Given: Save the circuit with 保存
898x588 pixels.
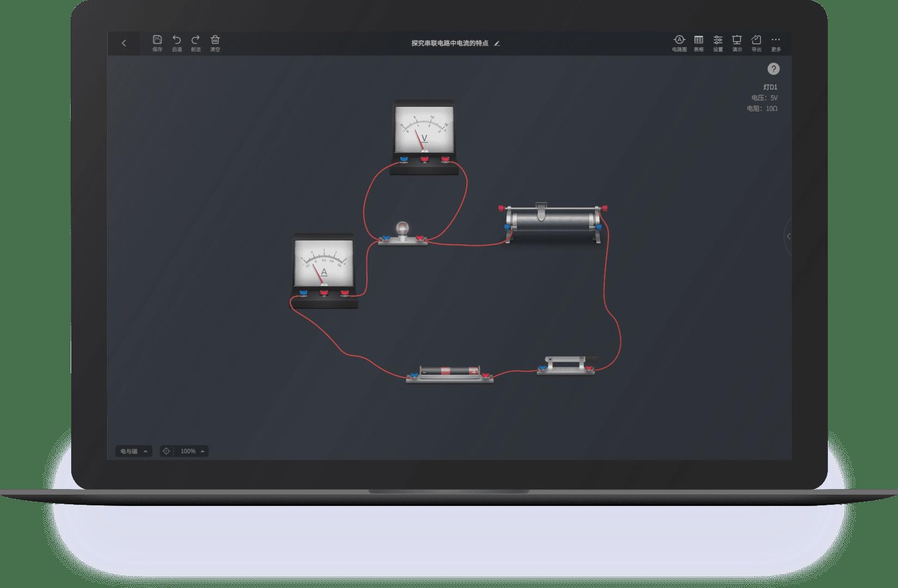Looking at the screenshot, I should [x=157, y=43].
